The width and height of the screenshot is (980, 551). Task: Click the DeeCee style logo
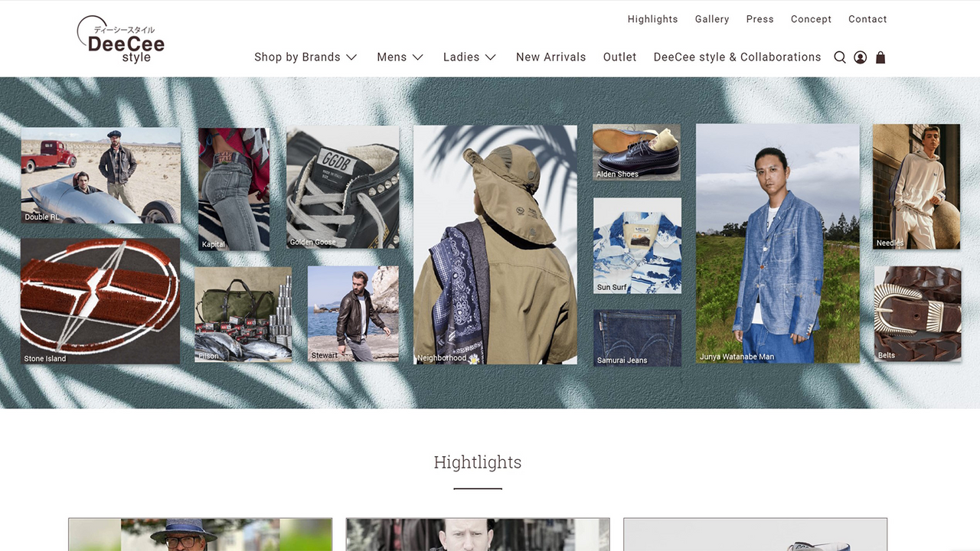121,40
